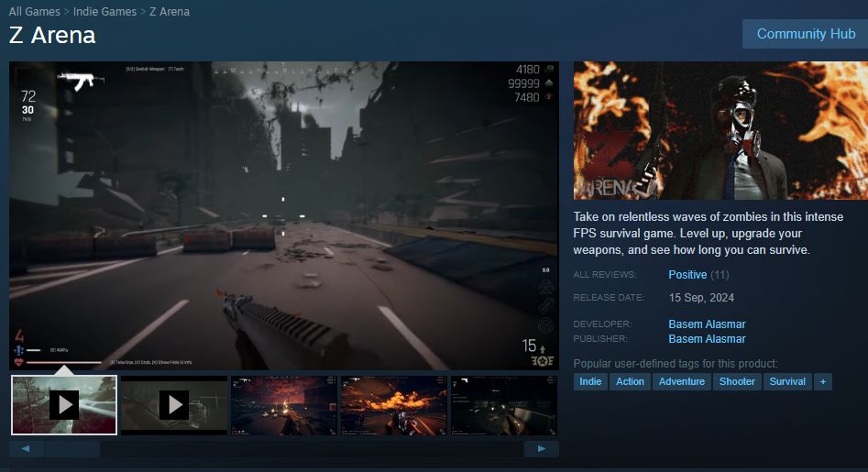Click the main gameplay screenshot
Image resolution: width=868 pixels, height=472 pixels.
(x=284, y=215)
